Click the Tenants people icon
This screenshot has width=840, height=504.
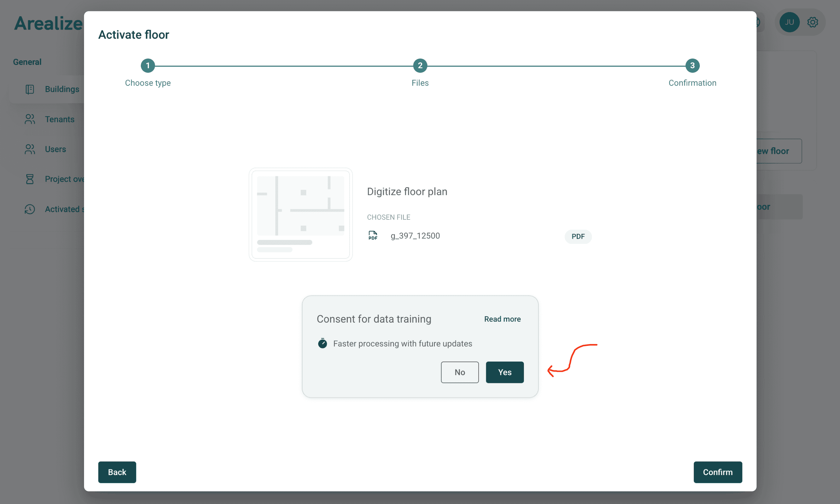[30, 119]
